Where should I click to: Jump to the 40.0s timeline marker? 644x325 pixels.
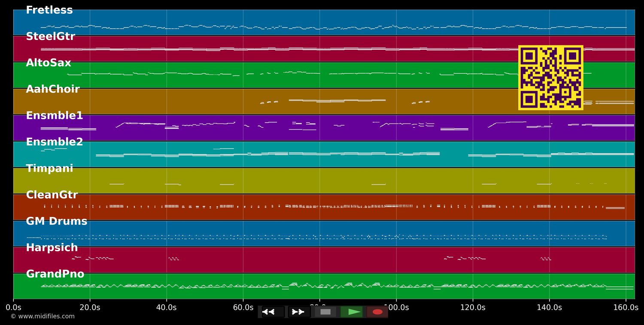point(166,307)
